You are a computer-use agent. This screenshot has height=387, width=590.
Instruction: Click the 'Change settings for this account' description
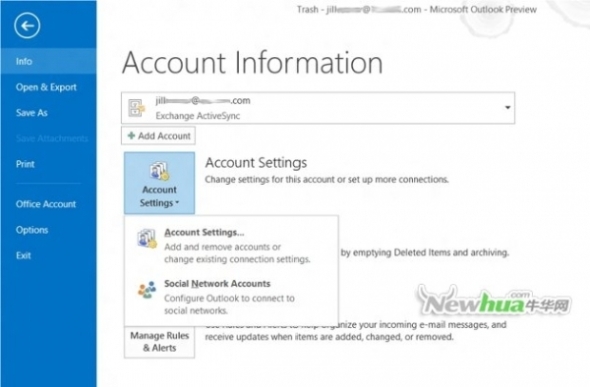coord(327,180)
